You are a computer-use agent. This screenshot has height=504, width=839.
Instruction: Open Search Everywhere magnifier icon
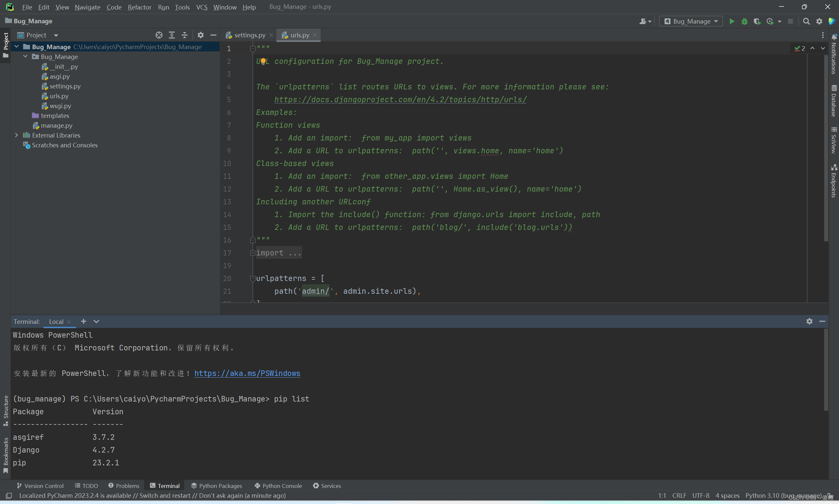806,21
